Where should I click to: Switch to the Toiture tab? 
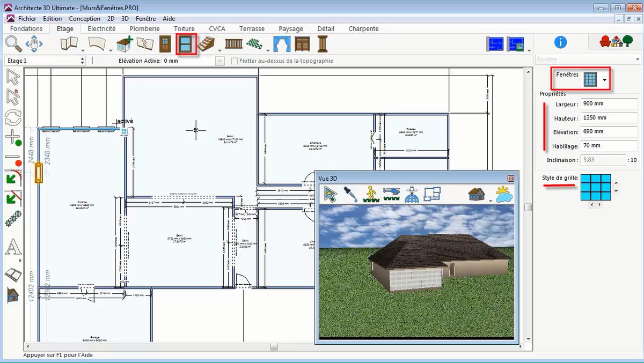[184, 28]
